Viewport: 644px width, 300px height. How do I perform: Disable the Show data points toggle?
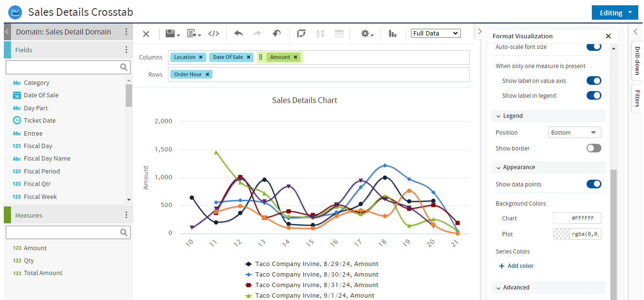coord(594,184)
